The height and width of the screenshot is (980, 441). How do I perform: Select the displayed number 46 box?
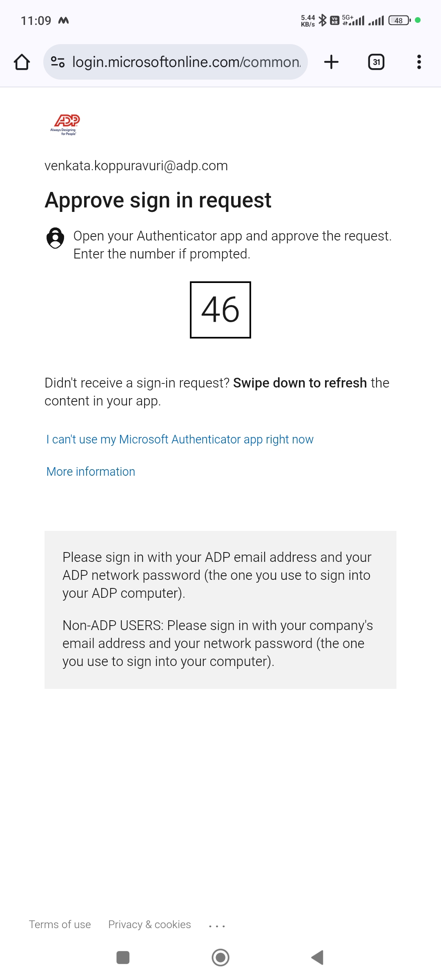(x=220, y=310)
